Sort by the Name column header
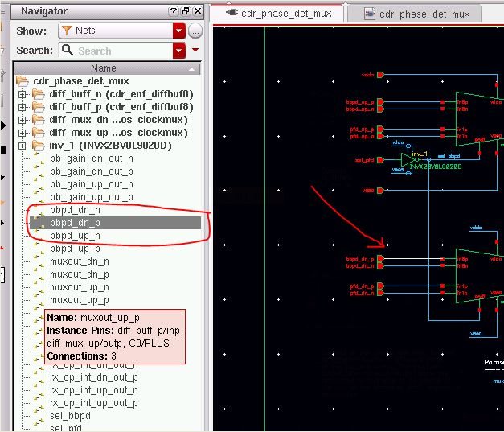The image size is (504, 432). coord(103,68)
